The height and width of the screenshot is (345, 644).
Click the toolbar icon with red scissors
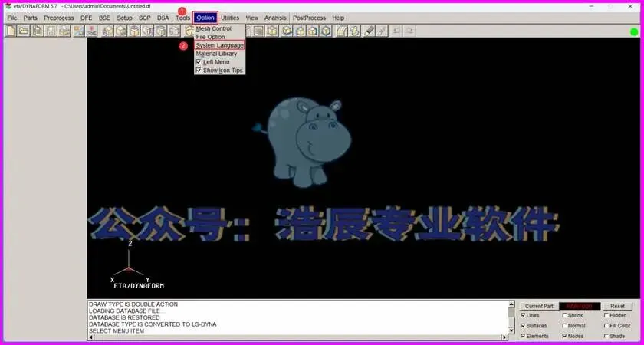[x=91, y=31]
